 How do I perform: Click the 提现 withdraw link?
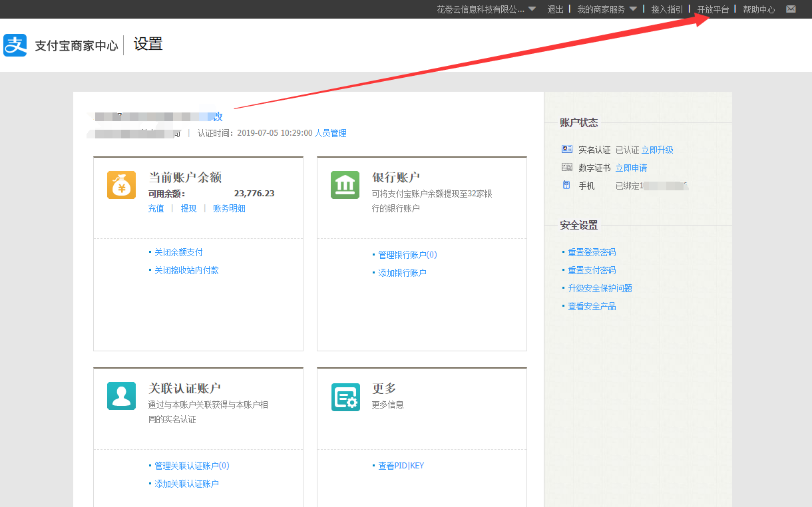pyautogui.click(x=189, y=208)
